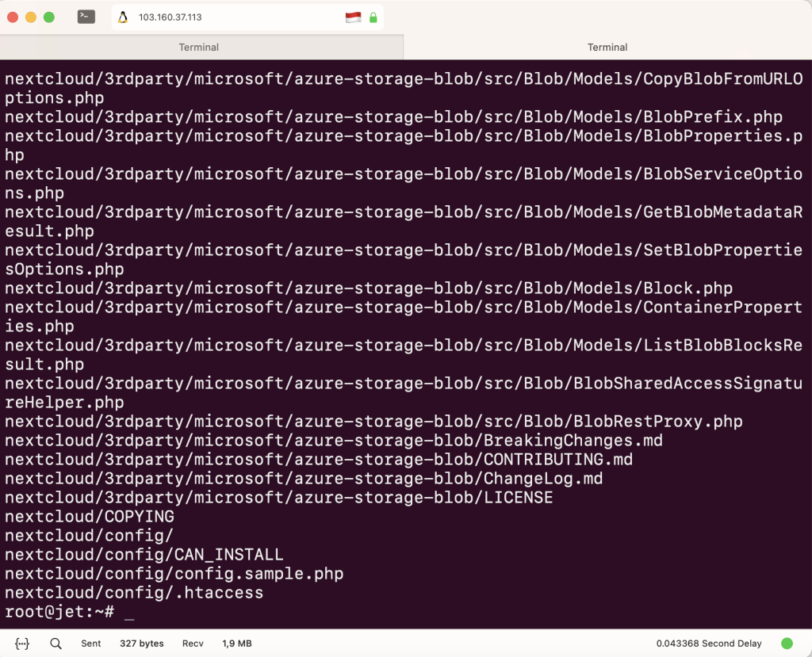Click the ies.php wrapped line
This screenshot has height=657, width=812.
(x=40, y=327)
